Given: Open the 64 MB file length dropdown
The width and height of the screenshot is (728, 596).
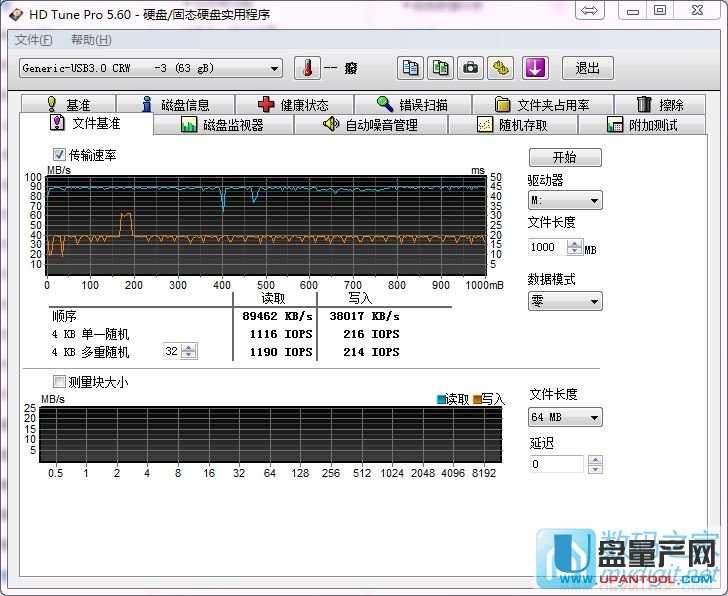Looking at the screenshot, I should (x=565, y=417).
